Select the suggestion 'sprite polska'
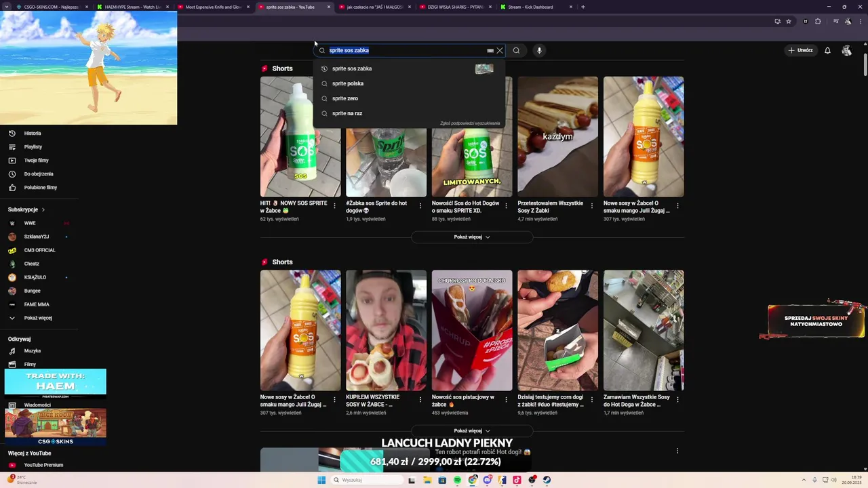868x488 pixels. 409,83
